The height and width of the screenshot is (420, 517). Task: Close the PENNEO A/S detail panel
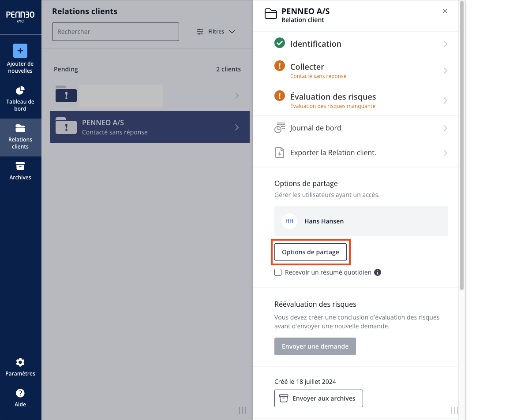pyautogui.click(x=445, y=11)
